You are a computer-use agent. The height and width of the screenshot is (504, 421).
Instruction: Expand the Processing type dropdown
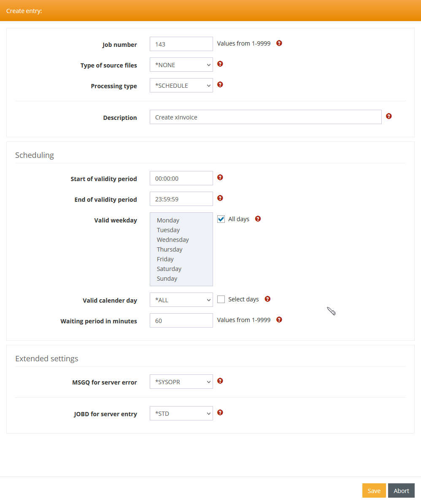[x=181, y=86]
